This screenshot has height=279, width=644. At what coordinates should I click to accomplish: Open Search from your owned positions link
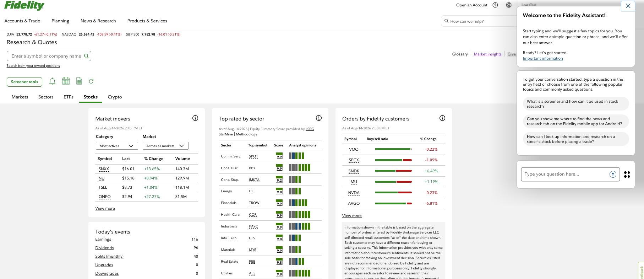pos(33,66)
